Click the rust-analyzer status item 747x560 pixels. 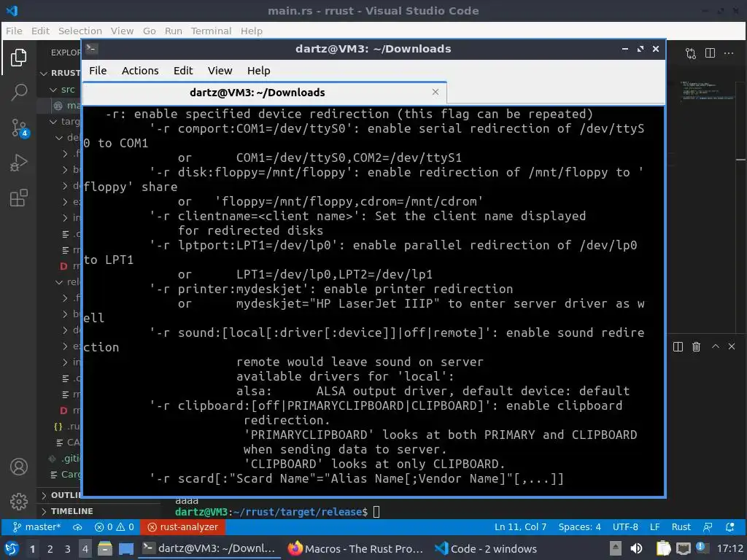tap(182, 526)
